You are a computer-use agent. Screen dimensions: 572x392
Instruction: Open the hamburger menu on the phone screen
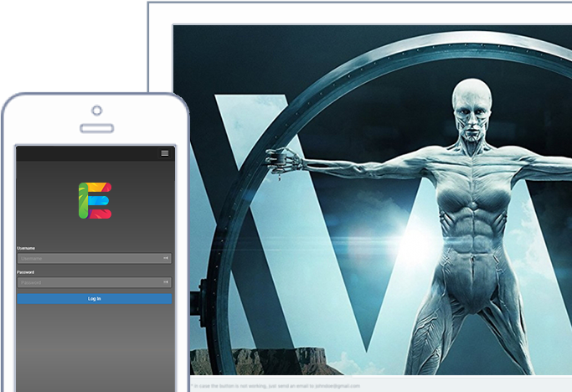pyautogui.click(x=164, y=153)
